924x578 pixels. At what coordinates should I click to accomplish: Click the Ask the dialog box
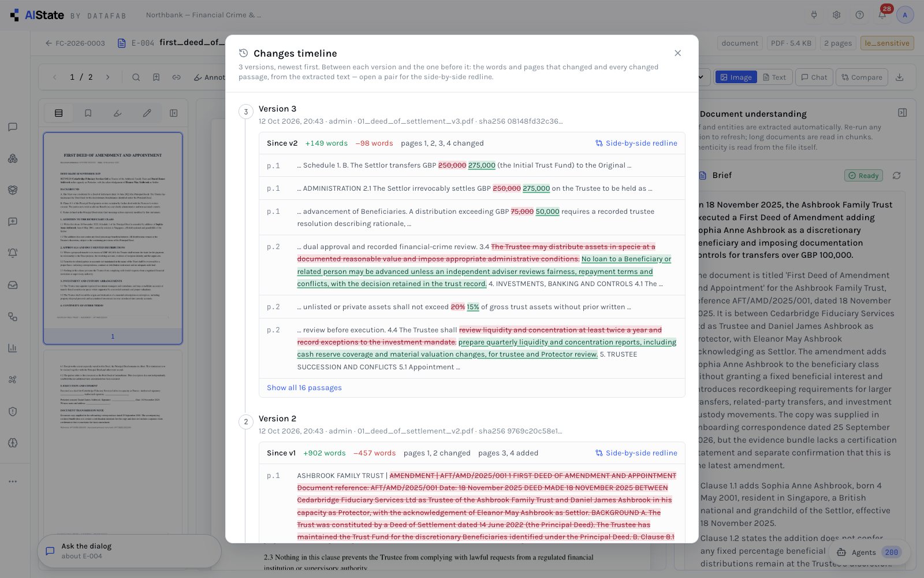(x=129, y=551)
